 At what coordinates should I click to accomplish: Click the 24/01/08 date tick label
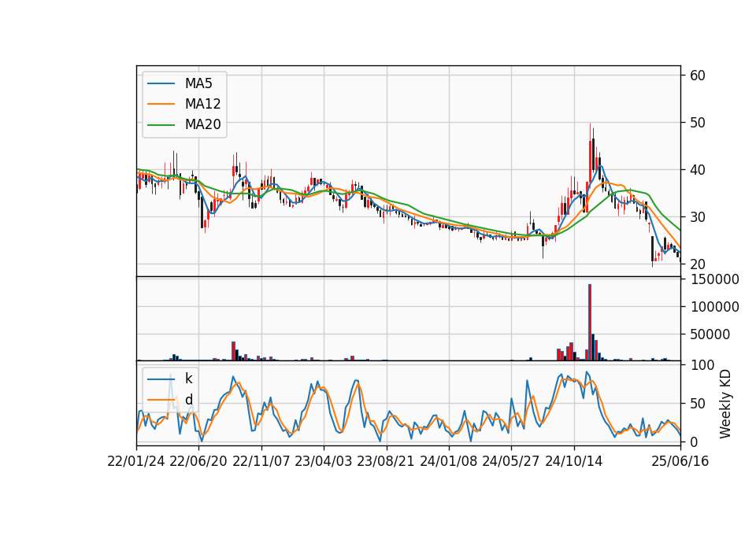coord(448,461)
